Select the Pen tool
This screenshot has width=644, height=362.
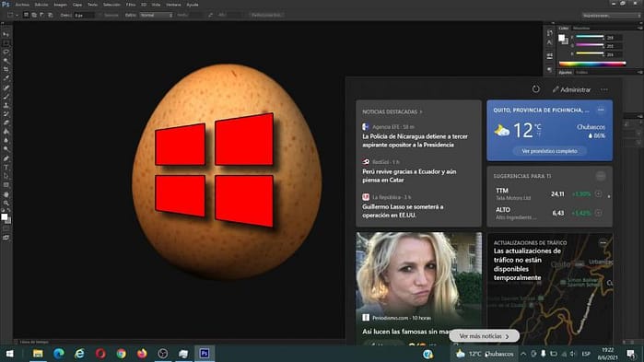coord(6,158)
